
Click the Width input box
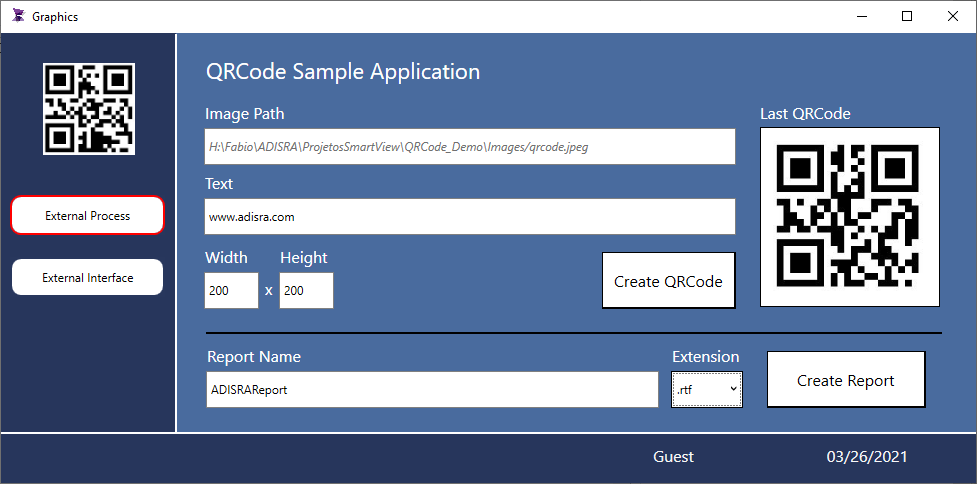(x=231, y=290)
